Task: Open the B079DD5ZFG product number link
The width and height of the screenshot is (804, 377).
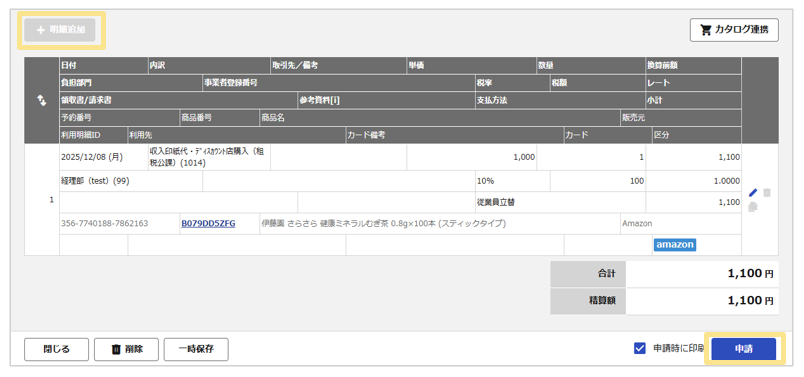Action: pyautogui.click(x=208, y=224)
